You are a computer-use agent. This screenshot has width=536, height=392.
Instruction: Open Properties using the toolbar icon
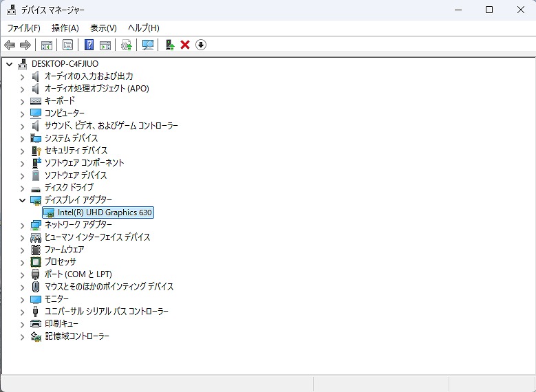(x=67, y=45)
